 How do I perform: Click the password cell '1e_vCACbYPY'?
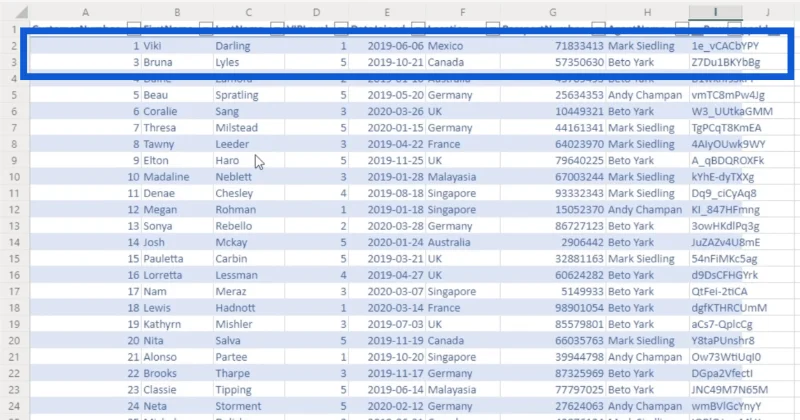(x=724, y=46)
